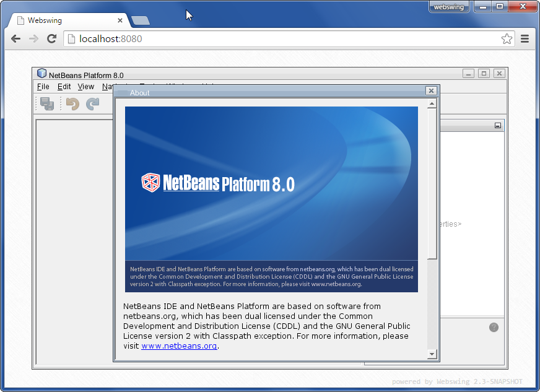
Task: Open the File menu
Action: point(43,87)
